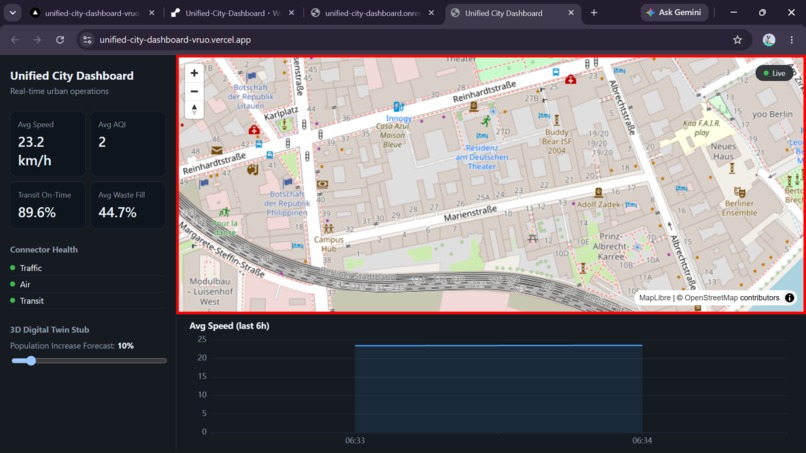This screenshot has width=806, height=453.
Task: Click the Karlplatz map label
Action: pyautogui.click(x=281, y=113)
